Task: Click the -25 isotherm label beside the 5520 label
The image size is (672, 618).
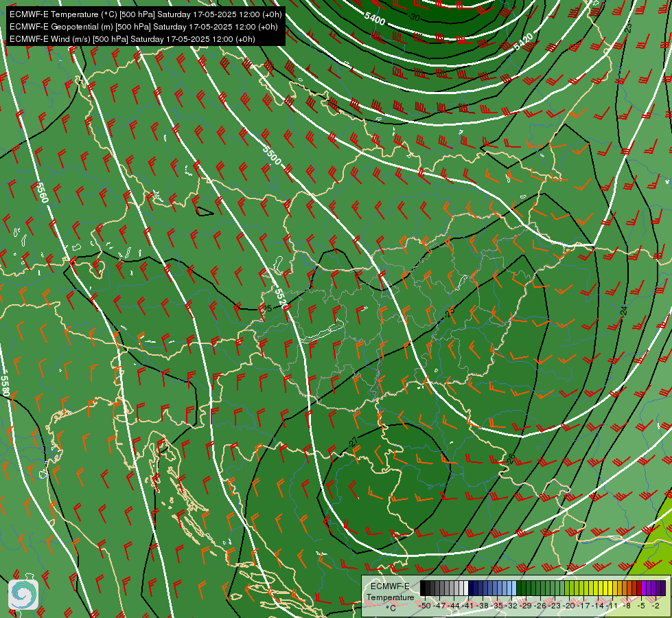Action: pyautogui.click(x=266, y=308)
